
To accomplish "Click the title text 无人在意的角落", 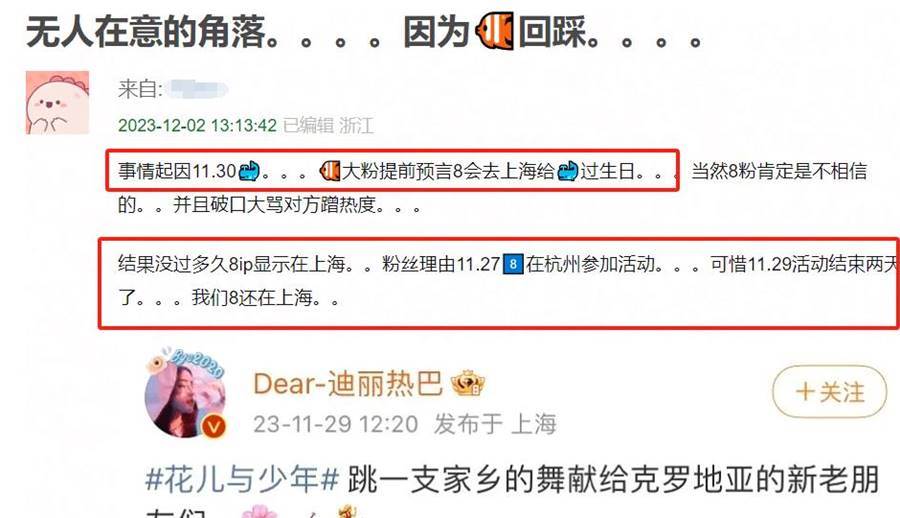I will click(x=146, y=32).
